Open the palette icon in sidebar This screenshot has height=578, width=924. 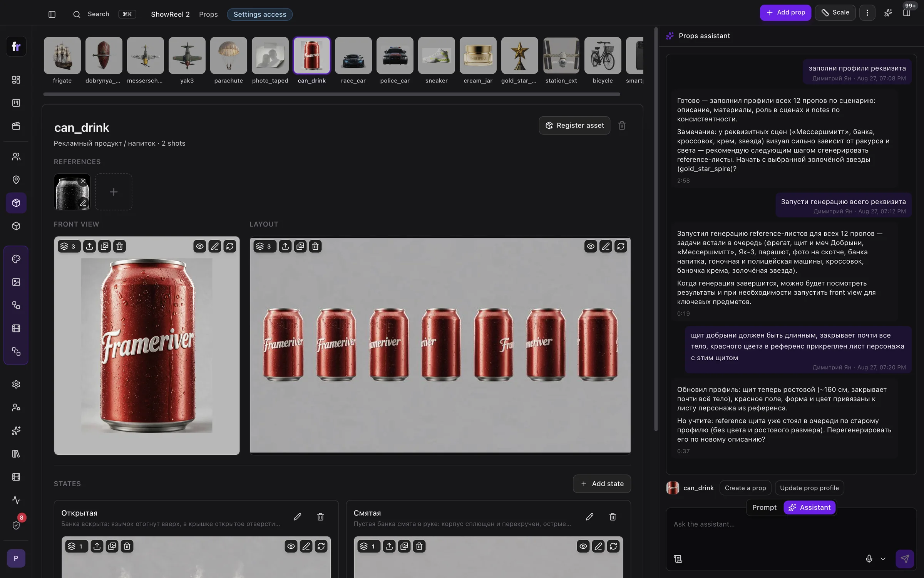click(16, 259)
